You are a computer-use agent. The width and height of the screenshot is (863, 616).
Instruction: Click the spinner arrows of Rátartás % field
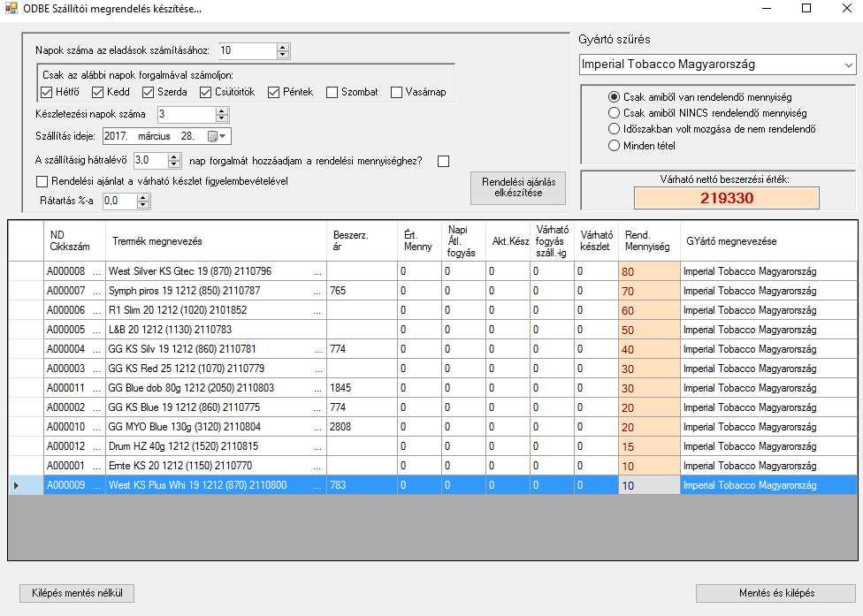coord(143,201)
